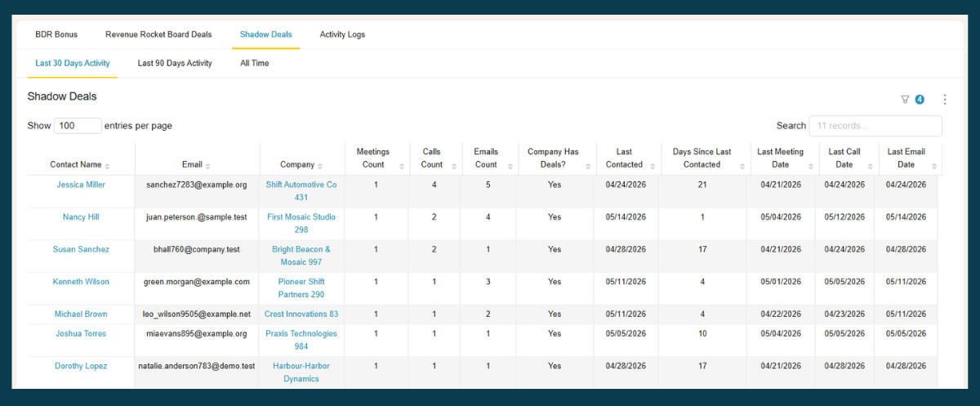Open company Shift Automotive Co 431
980x406 pixels.
click(x=301, y=191)
